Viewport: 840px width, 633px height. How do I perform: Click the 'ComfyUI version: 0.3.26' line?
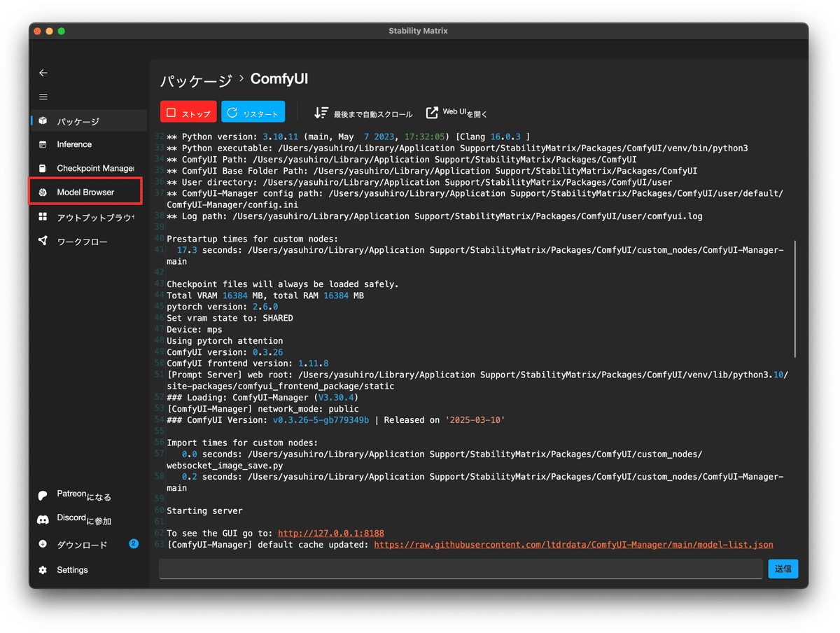(225, 352)
